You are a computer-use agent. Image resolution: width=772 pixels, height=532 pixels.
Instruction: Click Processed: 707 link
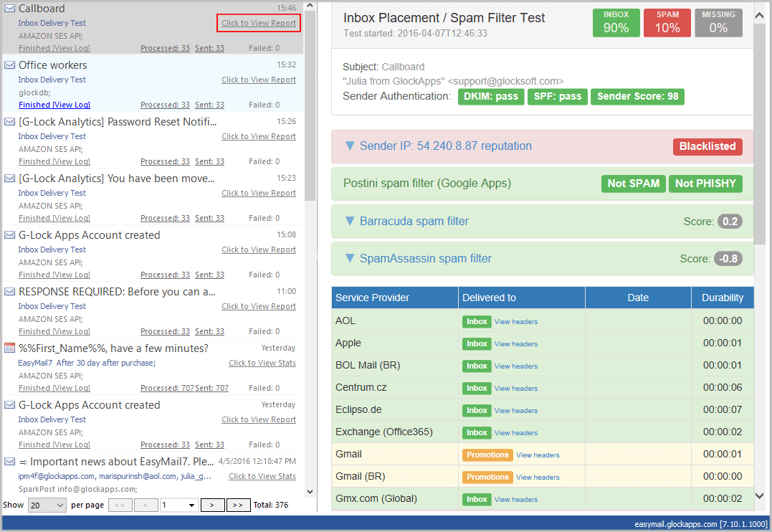click(168, 388)
